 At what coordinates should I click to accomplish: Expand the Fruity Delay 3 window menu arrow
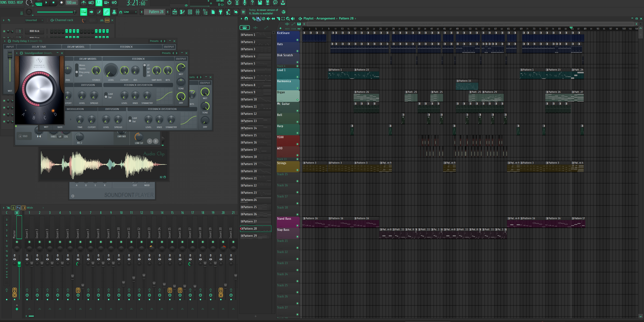(x=4, y=41)
